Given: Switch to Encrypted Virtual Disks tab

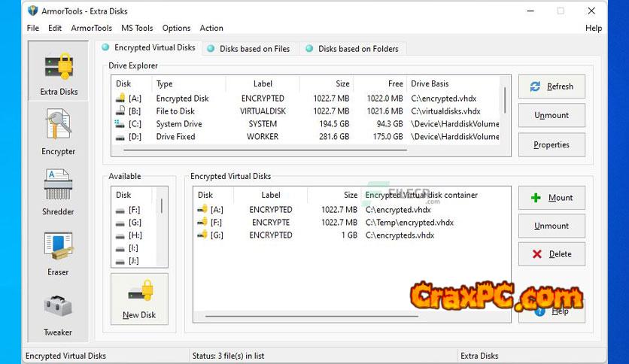Looking at the screenshot, I should pyautogui.click(x=148, y=47).
